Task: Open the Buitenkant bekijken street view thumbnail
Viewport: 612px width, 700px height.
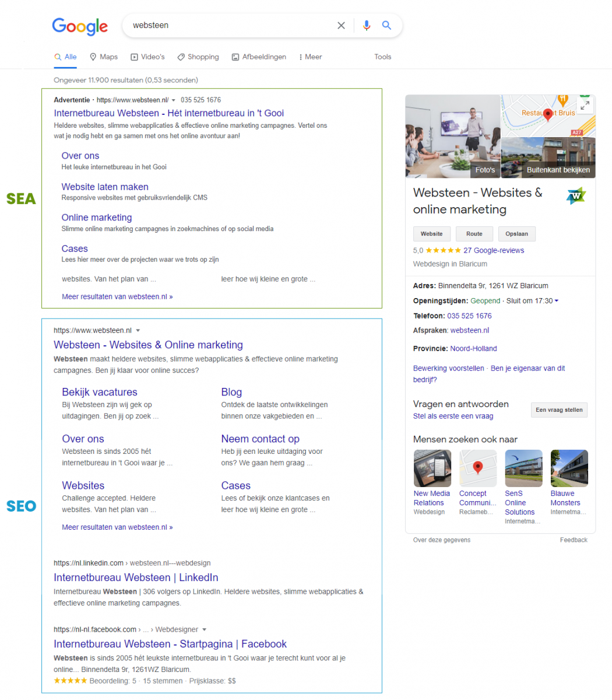Action: click(x=548, y=157)
